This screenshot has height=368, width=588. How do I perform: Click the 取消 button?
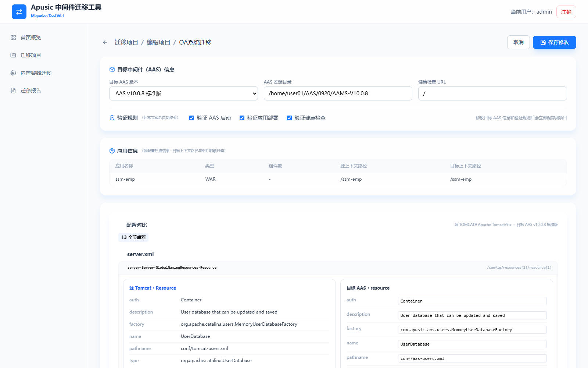[x=519, y=42]
